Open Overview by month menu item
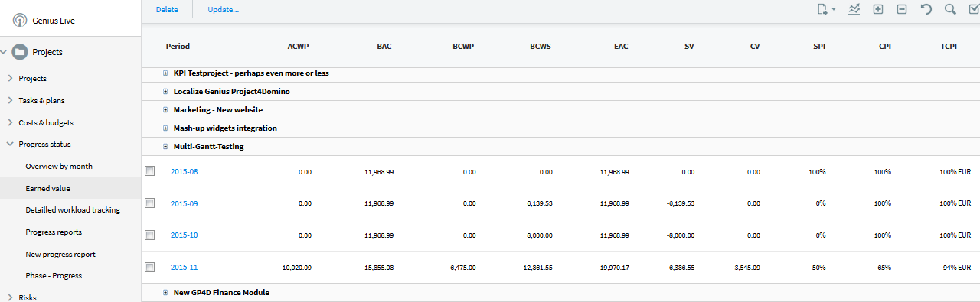The image size is (980, 302). pos(59,166)
